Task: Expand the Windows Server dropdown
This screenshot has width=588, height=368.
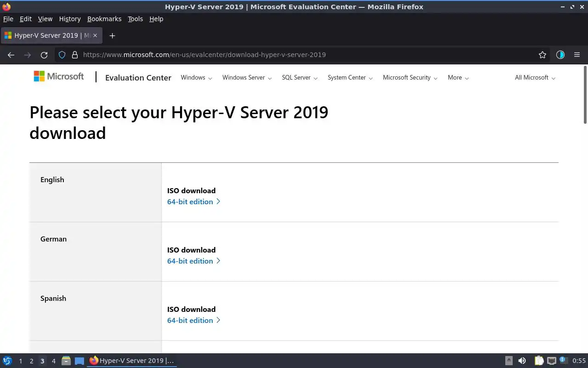Action: tap(247, 78)
